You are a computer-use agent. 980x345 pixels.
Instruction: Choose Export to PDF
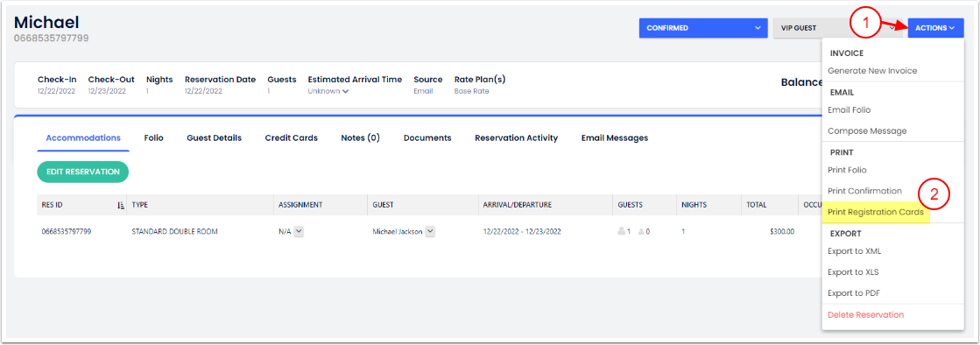point(854,293)
